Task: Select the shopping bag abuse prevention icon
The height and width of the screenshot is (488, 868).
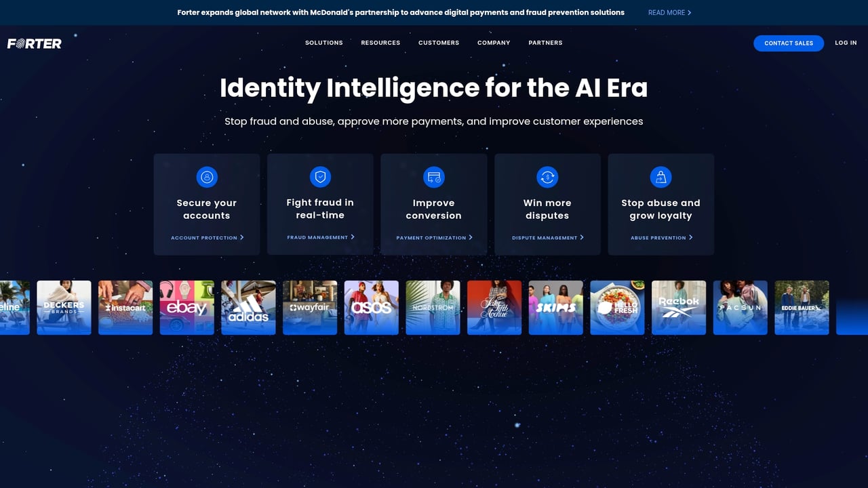Action: (x=660, y=177)
